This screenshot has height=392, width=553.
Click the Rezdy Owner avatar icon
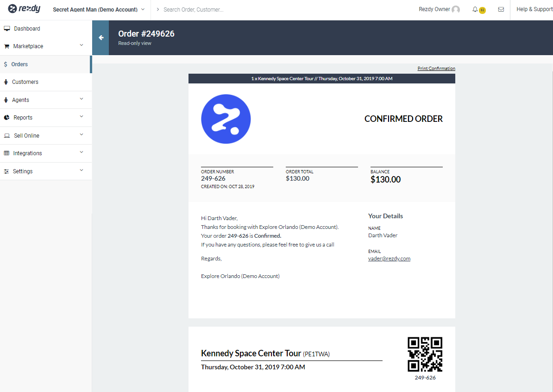click(456, 10)
